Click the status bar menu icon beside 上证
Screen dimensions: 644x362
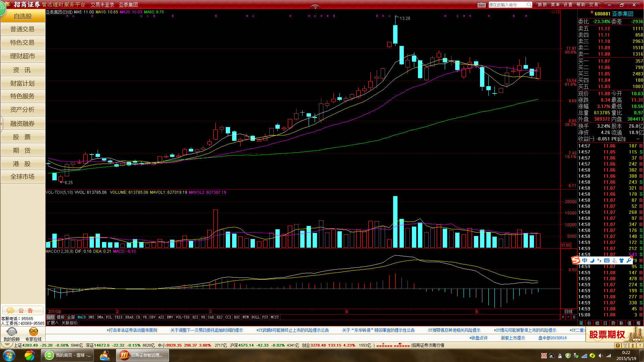tap(7, 345)
